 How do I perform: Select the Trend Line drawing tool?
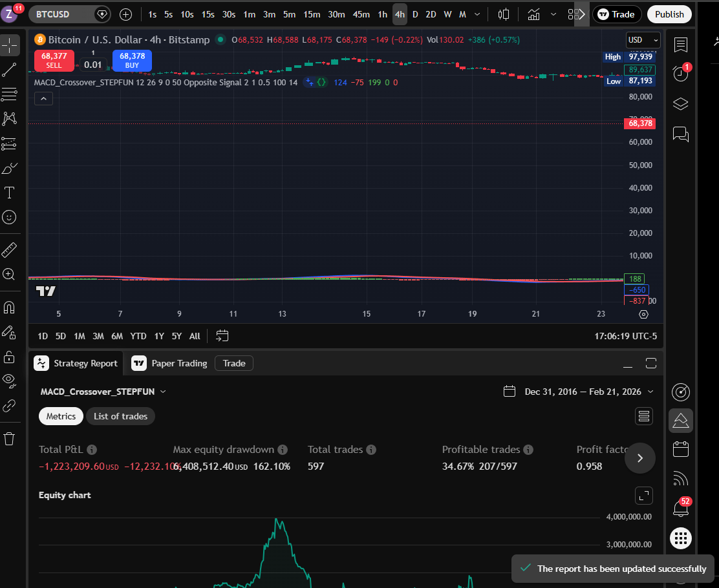(10, 70)
